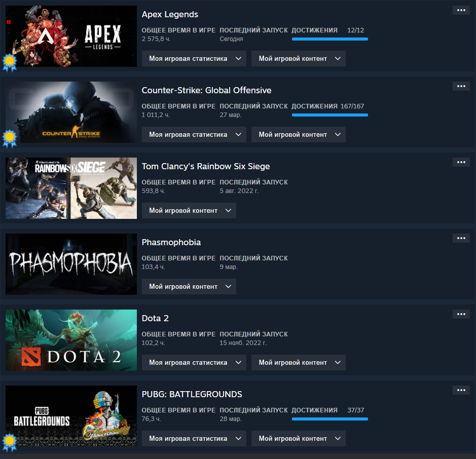Open the Tom Clancy's Rainbow Six Siege title
This screenshot has width=476, height=459.
(206, 166)
